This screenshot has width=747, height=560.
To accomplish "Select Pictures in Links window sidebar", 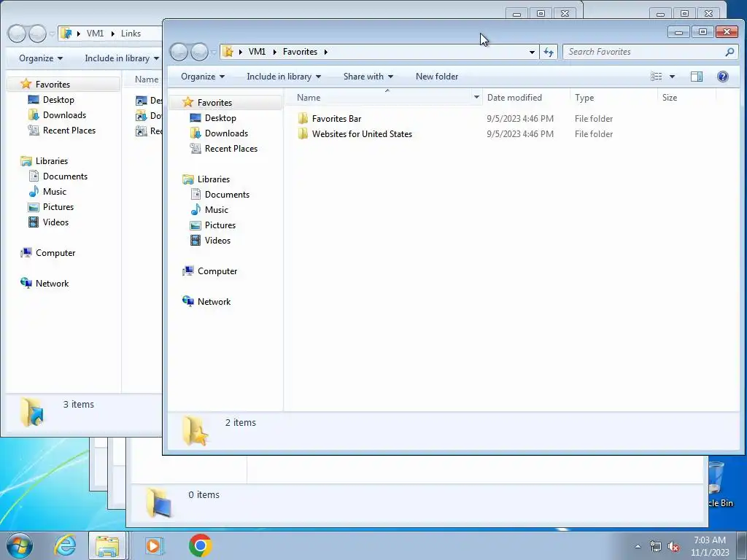I will [58, 207].
